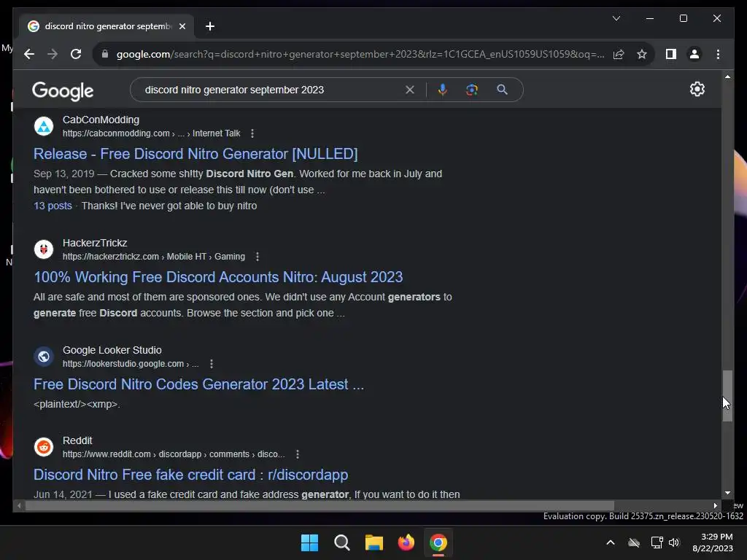Open Windows taskbar Search
This screenshot has width=747, height=560.
[x=341, y=542]
